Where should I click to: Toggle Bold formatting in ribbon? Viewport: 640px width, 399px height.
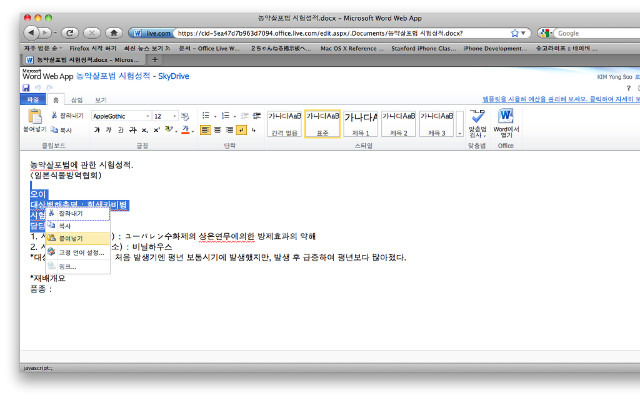(97, 130)
